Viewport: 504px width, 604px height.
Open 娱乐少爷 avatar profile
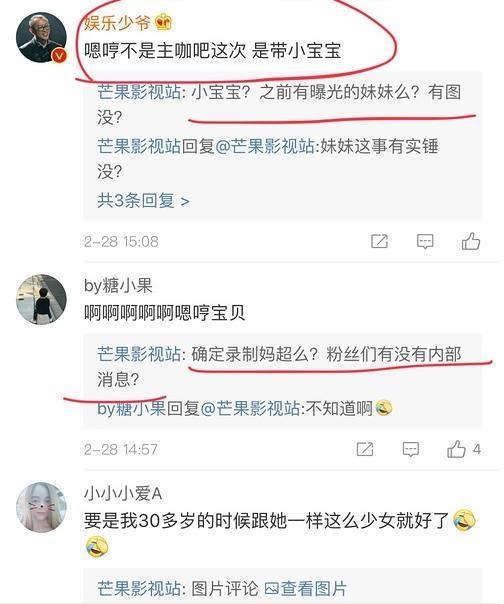click(41, 37)
